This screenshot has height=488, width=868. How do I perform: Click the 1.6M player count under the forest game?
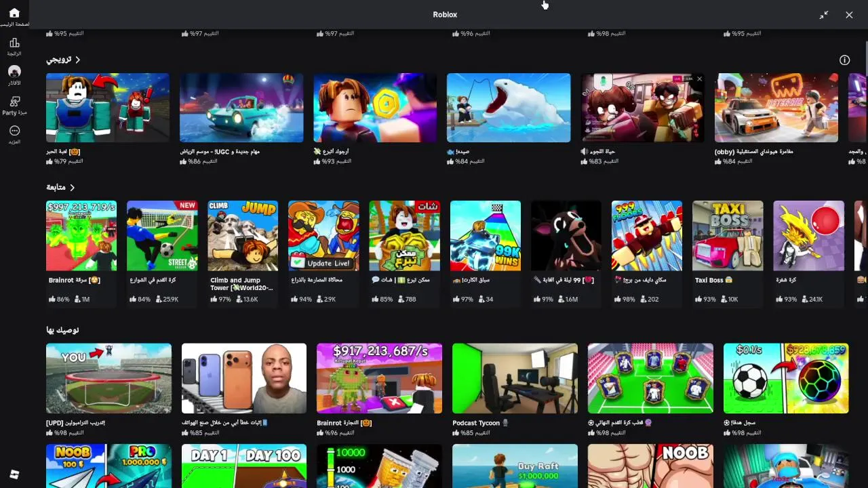click(567, 299)
